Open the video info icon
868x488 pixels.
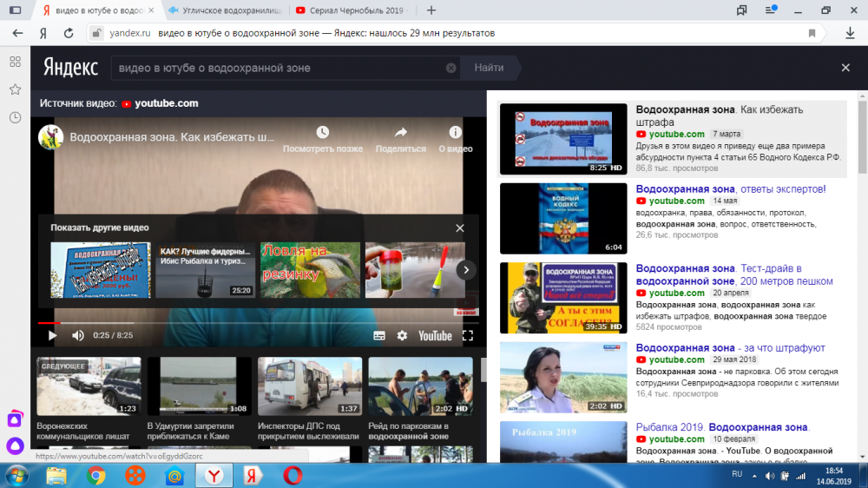[x=455, y=133]
